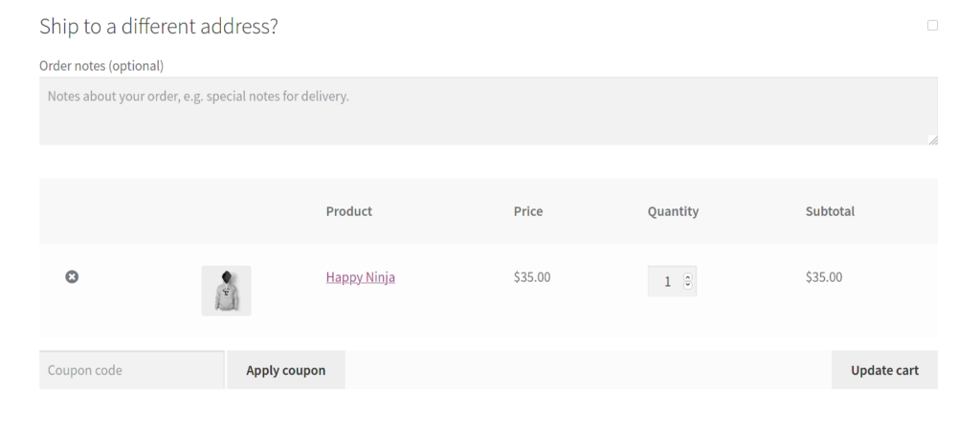980x435 pixels.
Task: Click the "Ship to a different address?" heading
Action: [158, 27]
